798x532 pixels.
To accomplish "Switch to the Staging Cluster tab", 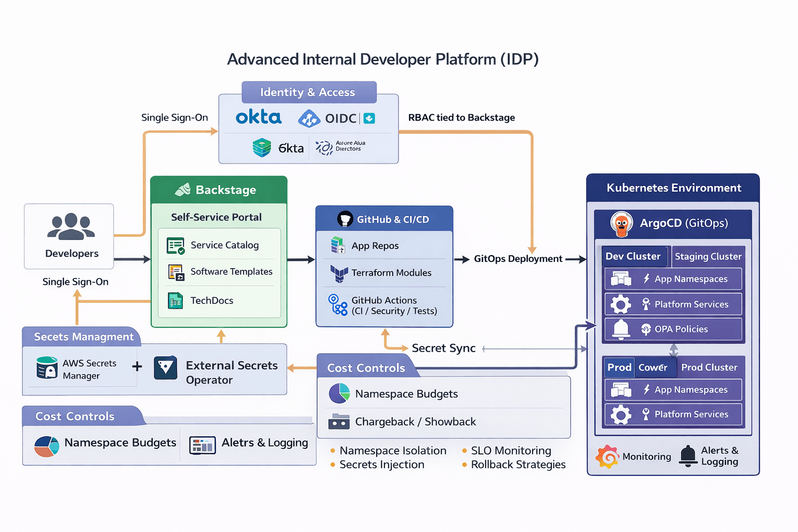I will point(708,257).
